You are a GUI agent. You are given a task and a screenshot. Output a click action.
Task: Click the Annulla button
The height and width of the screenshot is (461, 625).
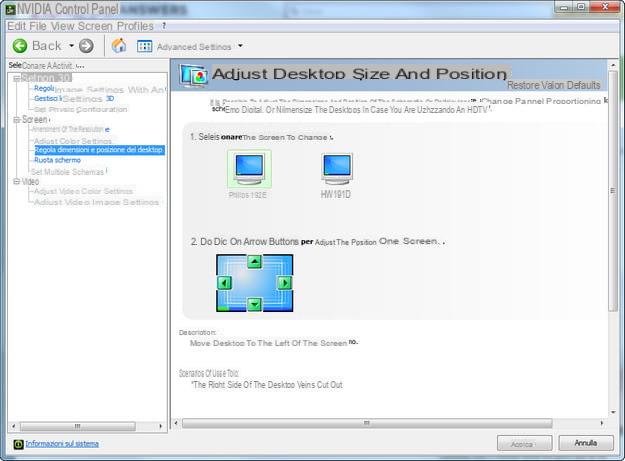pos(586,443)
